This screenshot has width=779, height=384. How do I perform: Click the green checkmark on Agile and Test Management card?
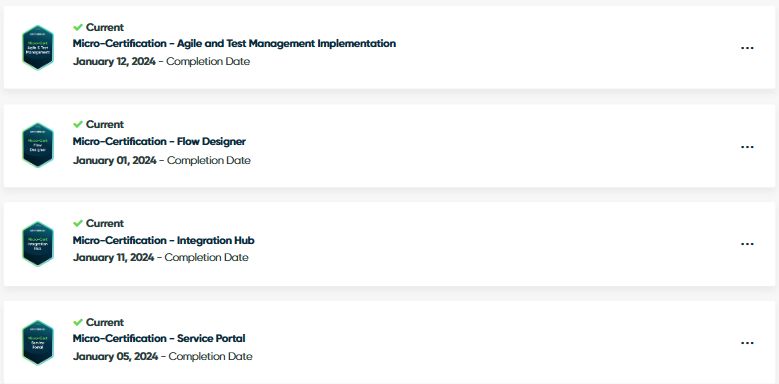pos(78,27)
